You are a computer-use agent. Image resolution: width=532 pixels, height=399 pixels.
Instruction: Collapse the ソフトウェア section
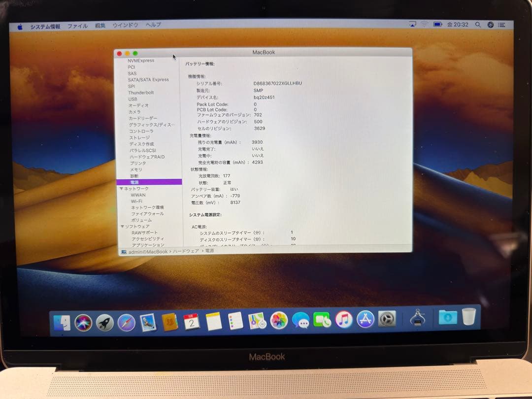[x=122, y=226]
